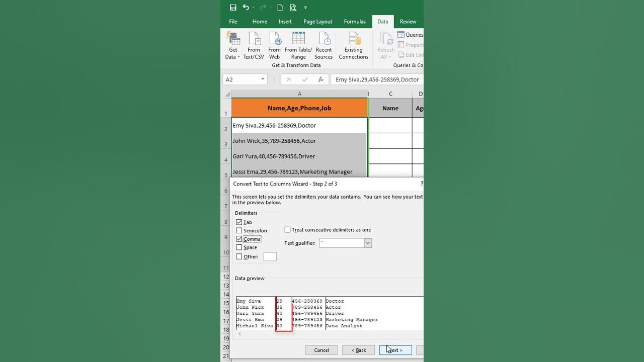Select cell with Emy Siva,29,456-258369,Doctor
The height and width of the screenshot is (362, 644).
(299, 125)
